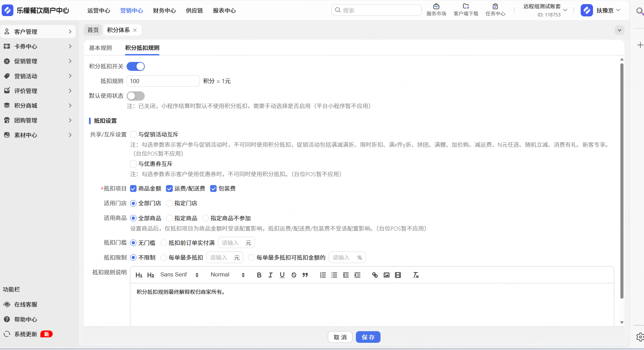This screenshot has height=350, width=644.
Task: Insert an image via the editor toolbar
Action: [x=386, y=275]
